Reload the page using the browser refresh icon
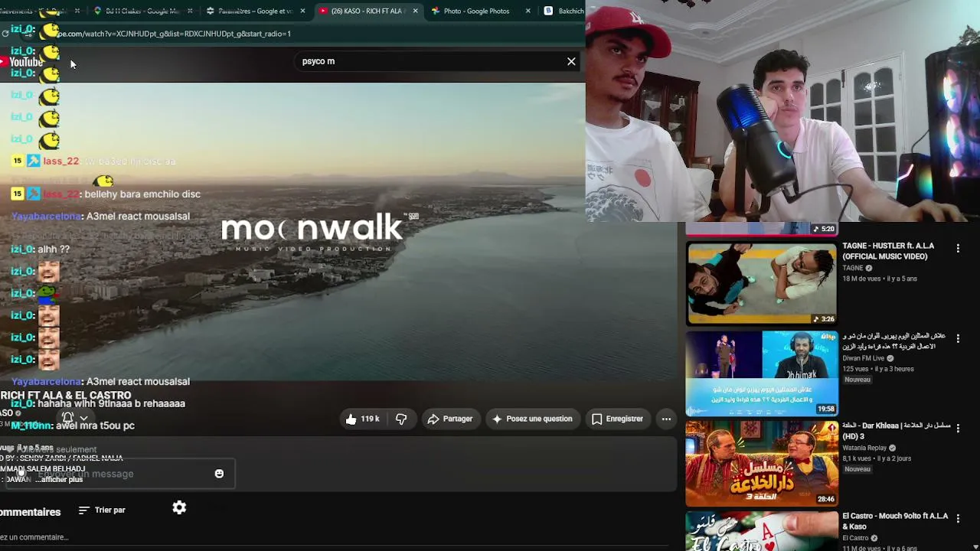 point(5,34)
